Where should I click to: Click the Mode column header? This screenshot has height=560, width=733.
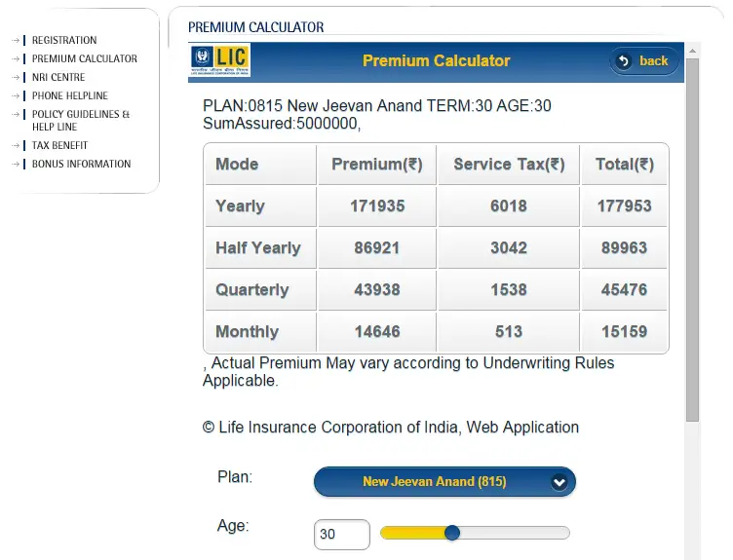tap(237, 164)
